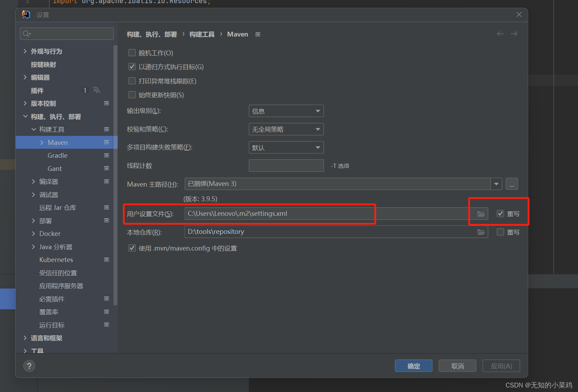This screenshot has height=392, width=578.
Task: Toggle 使用 .mvn/maven.config 中的设置 checkbox
Action: [x=132, y=248]
